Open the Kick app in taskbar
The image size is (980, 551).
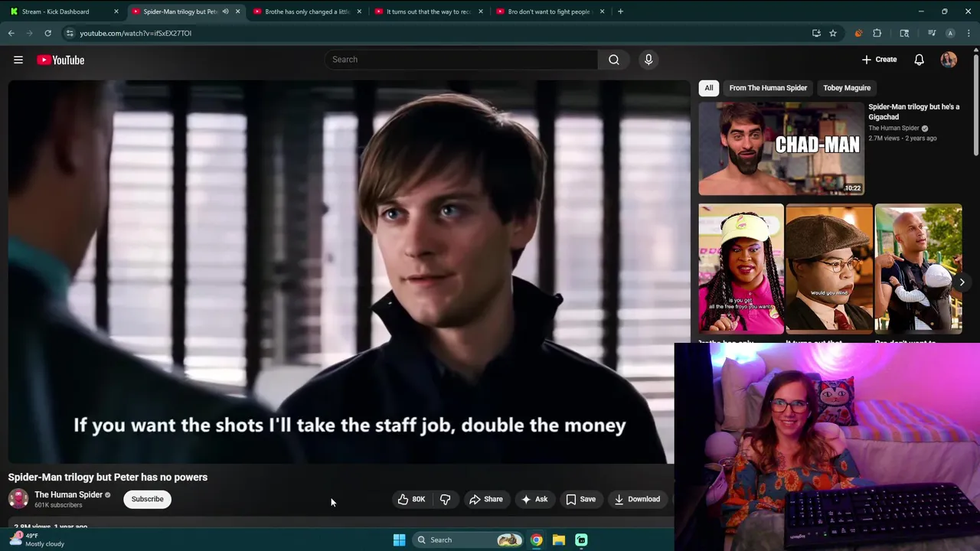[x=581, y=540]
